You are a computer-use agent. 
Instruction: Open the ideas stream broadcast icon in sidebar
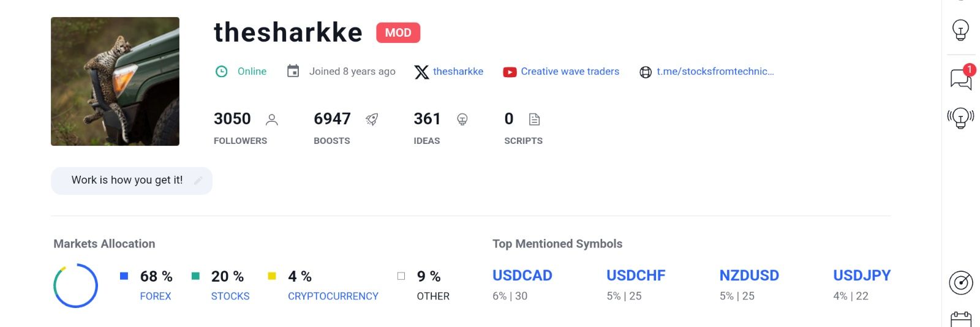tap(960, 117)
